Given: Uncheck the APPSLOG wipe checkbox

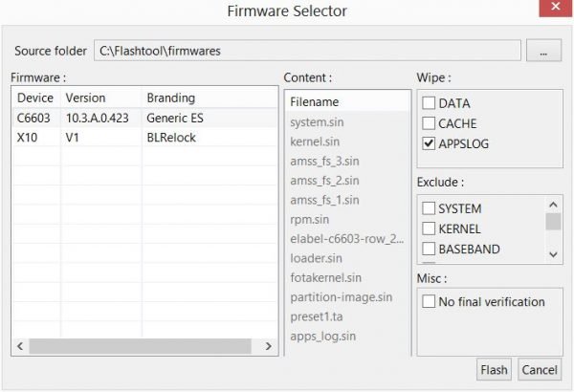Looking at the screenshot, I should click(429, 143).
